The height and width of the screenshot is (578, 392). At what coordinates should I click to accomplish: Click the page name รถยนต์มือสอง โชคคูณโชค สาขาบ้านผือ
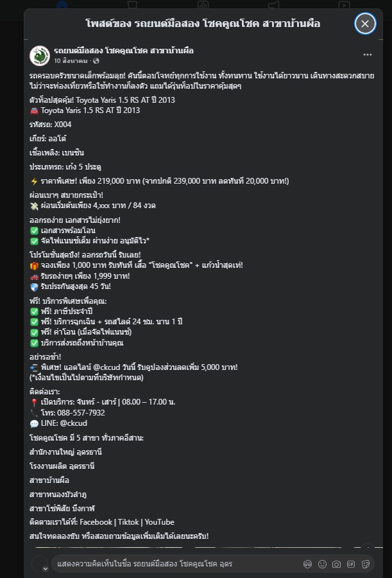click(124, 50)
